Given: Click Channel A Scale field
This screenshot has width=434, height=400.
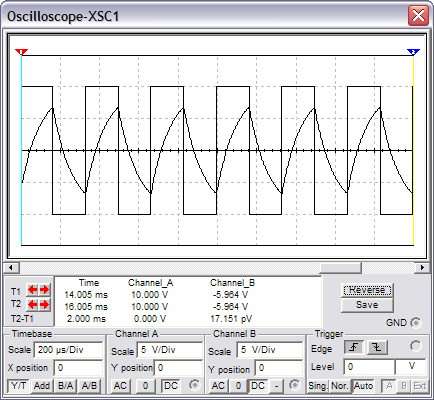Looking at the screenshot, I should tap(169, 350).
